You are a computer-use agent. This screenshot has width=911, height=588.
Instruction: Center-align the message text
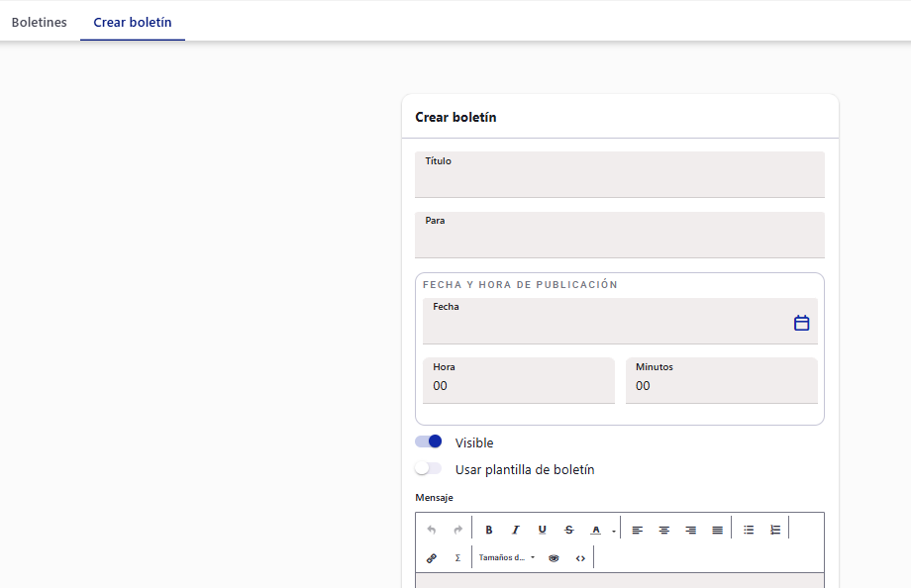[x=663, y=530]
